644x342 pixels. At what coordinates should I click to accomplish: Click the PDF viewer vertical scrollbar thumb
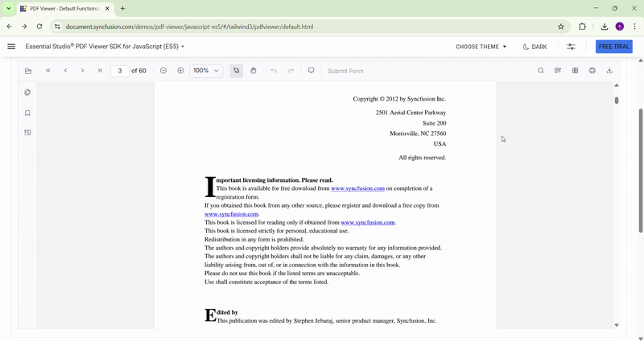tap(617, 100)
